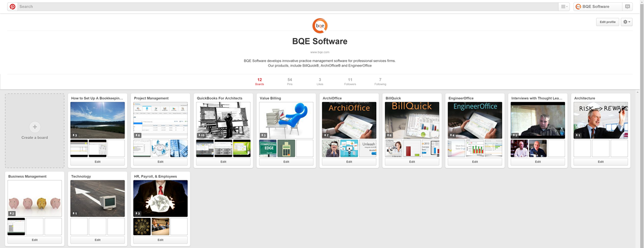The image size is (644, 248).
Task: Edit the Value Billing board
Action: [x=286, y=162]
